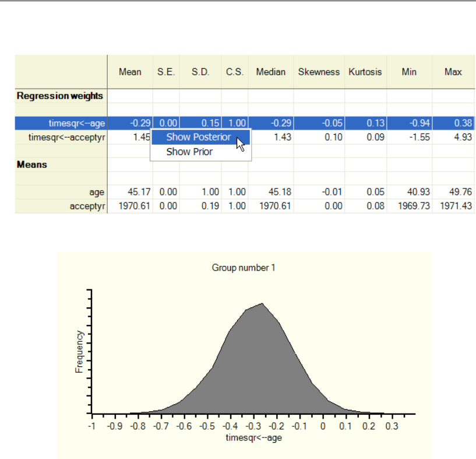Select the timesqr<--age row label
The width and height of the screenshot is (476, 459).
(77, 123)
